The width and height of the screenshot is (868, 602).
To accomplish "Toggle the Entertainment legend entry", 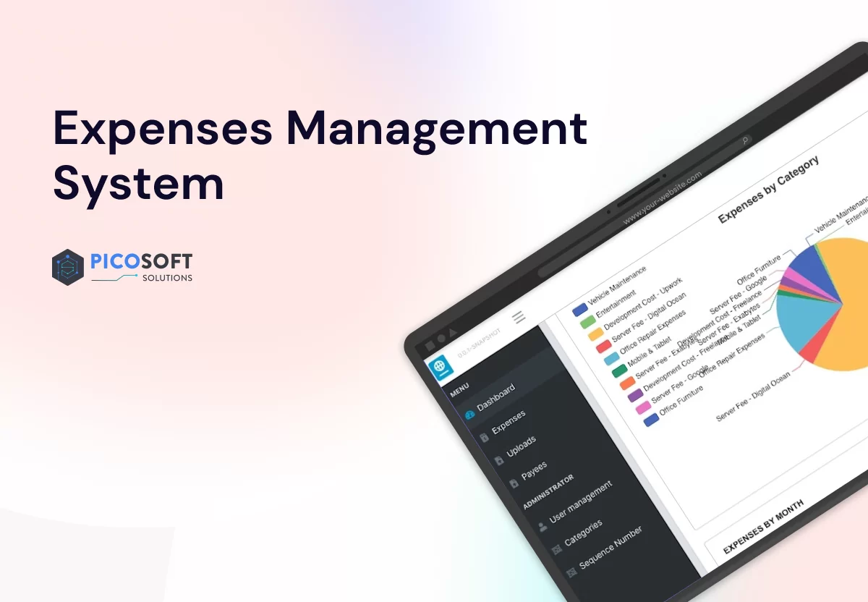I will (x=587, y=321).
